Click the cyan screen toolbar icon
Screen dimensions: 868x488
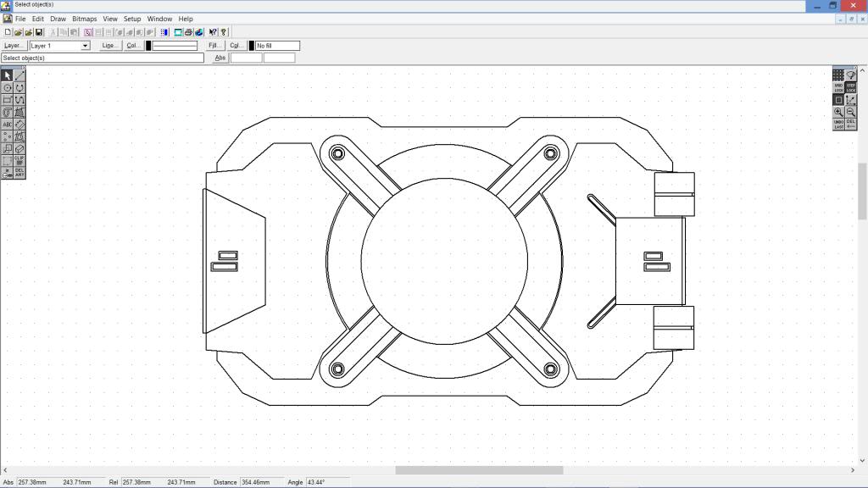click(178, 32)
